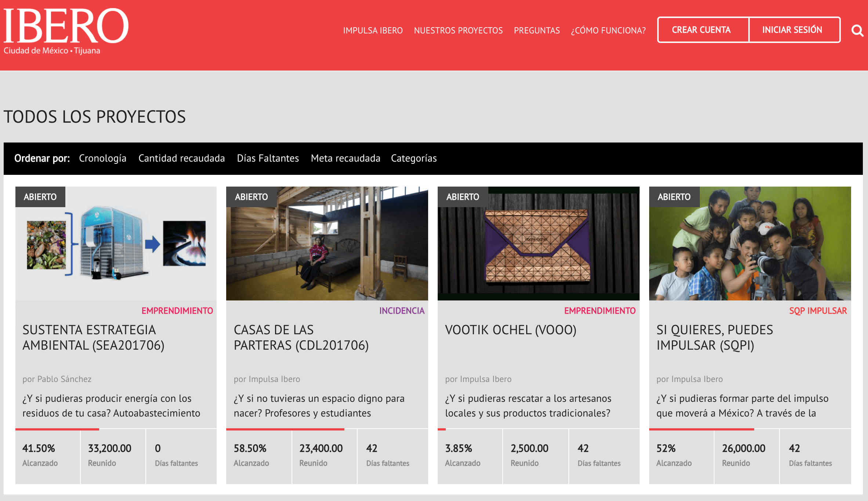Screen dimensions: 868x501
Task: Sort projects by Cantidad recaudada
Action: click(x=181, y=158)
